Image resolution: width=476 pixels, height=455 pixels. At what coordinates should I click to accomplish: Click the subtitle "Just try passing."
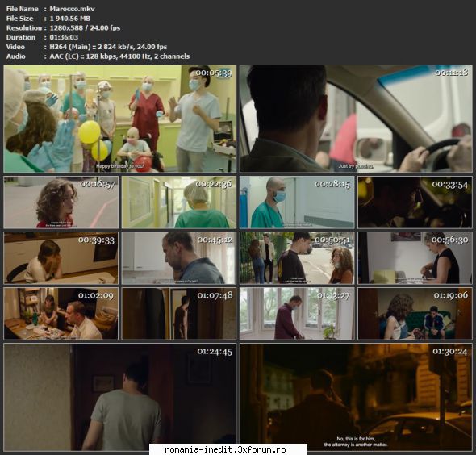coord(356,166)
